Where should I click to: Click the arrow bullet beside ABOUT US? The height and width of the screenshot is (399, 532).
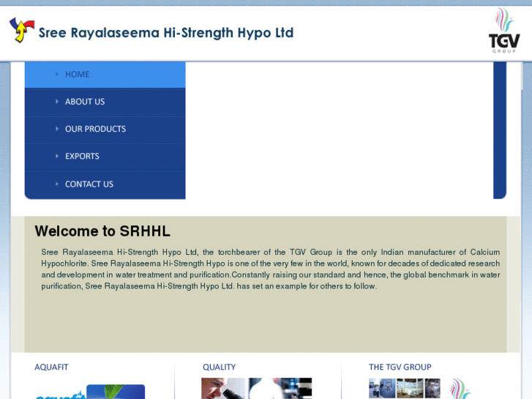57,101
